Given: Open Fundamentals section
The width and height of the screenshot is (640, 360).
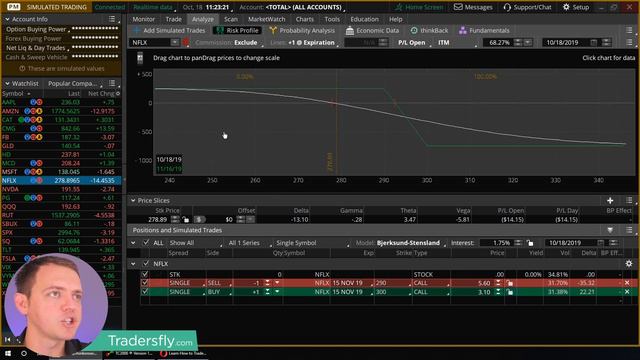Looking at the screenshot, I should point(484,30).
